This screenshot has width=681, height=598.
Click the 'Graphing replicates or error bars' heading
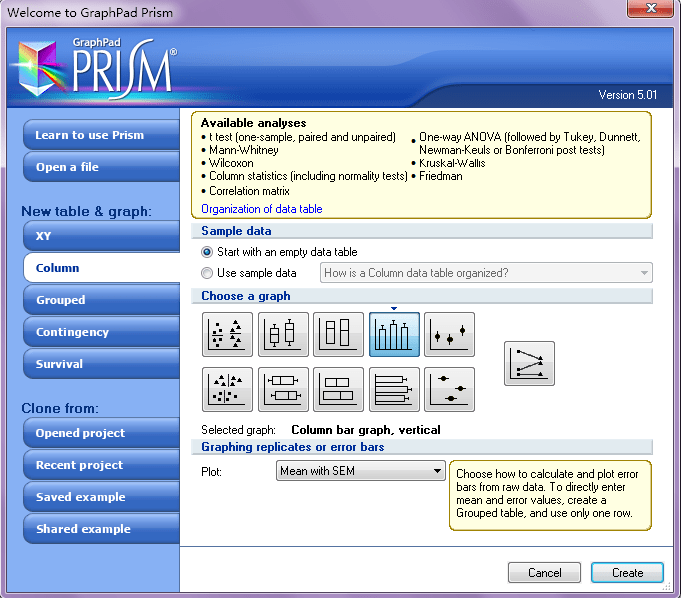293,447
